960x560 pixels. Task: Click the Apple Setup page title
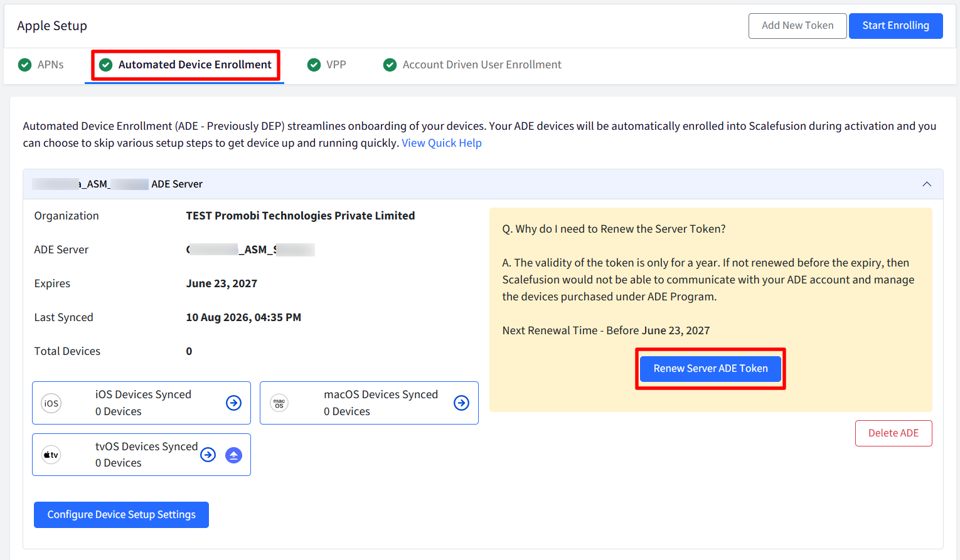[52, 26]
